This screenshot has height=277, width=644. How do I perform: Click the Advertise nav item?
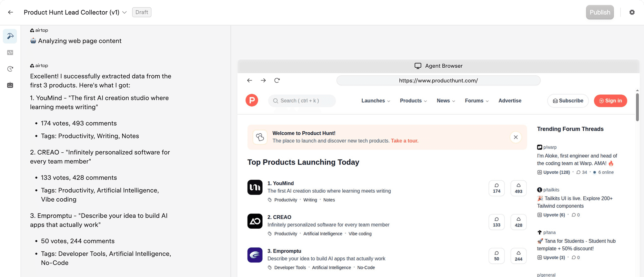(510, 100)
